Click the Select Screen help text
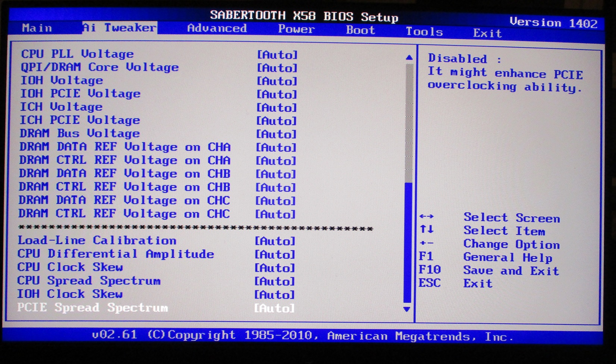The image size is (616, 364). pyautogui.click(x=512, y=218)
